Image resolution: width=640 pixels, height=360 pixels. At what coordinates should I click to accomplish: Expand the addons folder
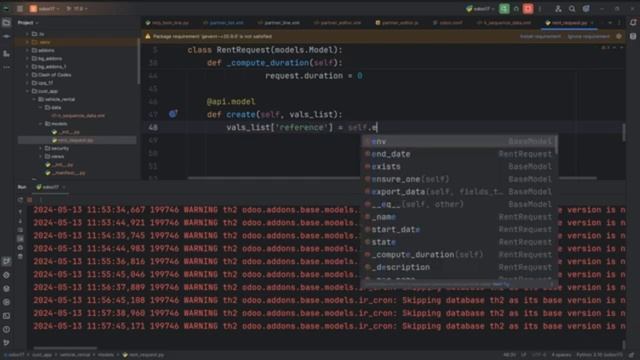pyautogui.click(x=27, y=50)
